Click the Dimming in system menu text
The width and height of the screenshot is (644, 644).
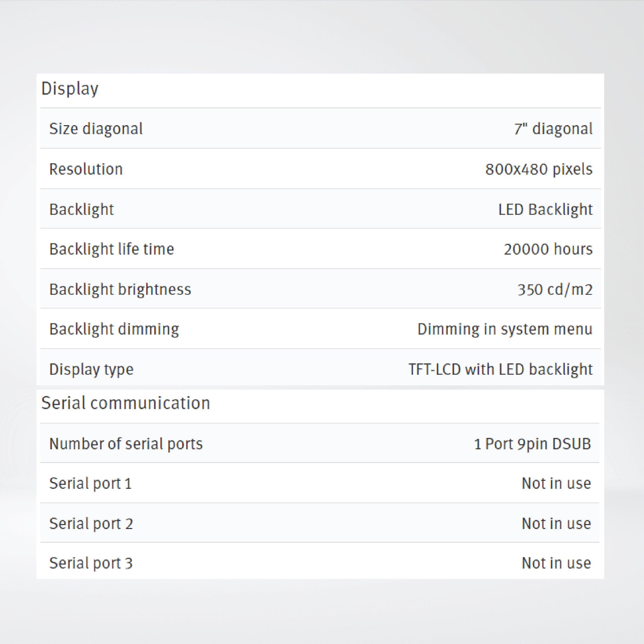tap(505, 329)
